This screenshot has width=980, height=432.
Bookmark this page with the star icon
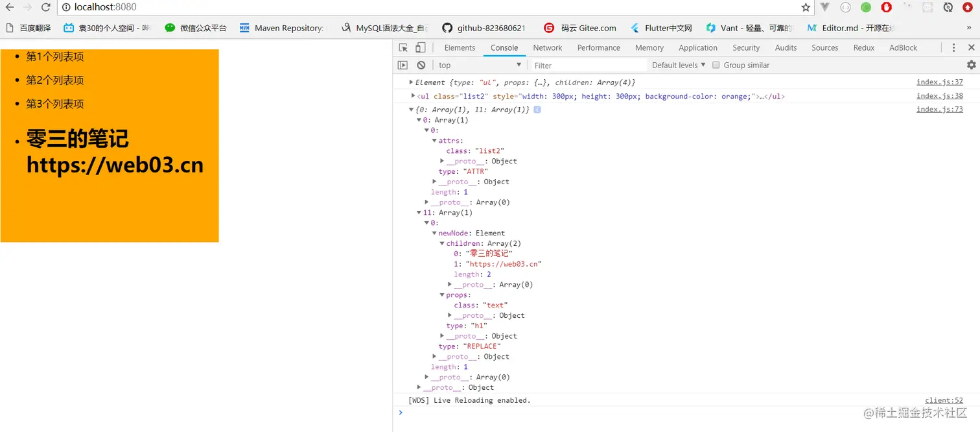806,7
